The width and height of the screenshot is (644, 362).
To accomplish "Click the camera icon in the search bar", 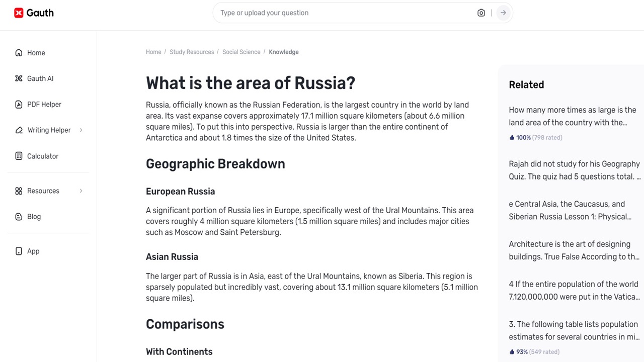I will (x=481, y=13).
